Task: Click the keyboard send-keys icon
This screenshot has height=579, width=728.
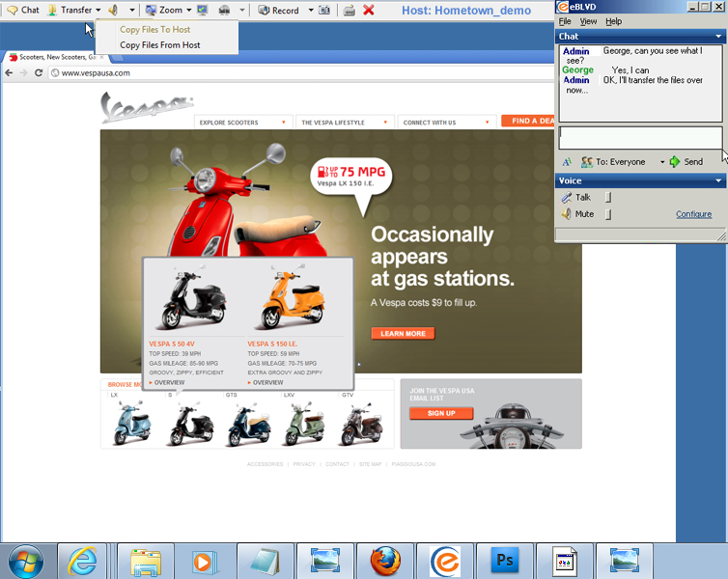Action: (x=350, y=10)
